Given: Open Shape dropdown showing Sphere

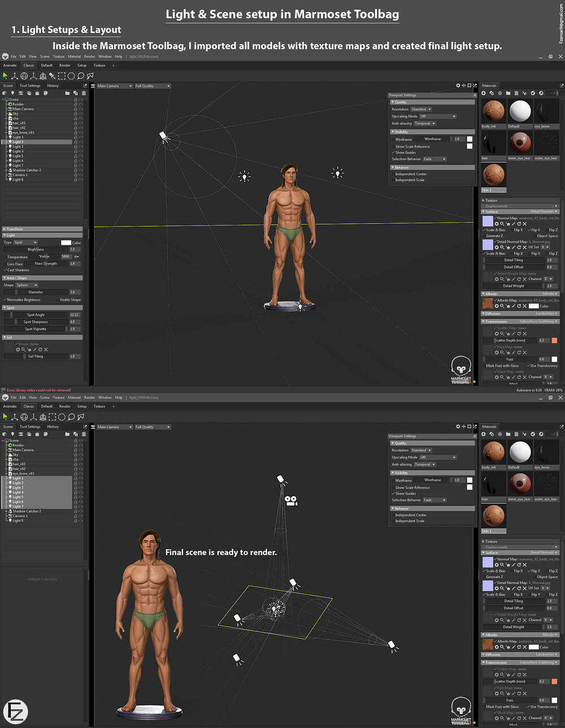Looking at the screenshot, I should coord(27,285).
